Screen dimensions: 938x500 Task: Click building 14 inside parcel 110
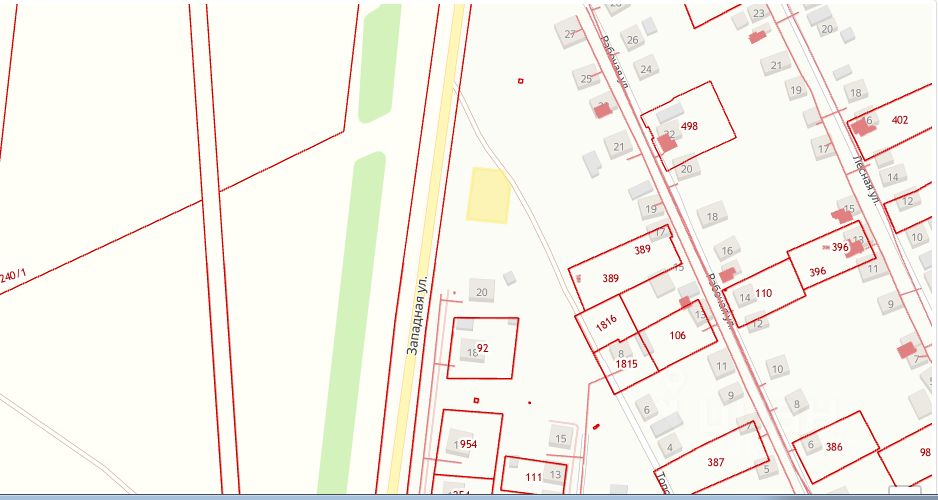(x=745, y=298)
